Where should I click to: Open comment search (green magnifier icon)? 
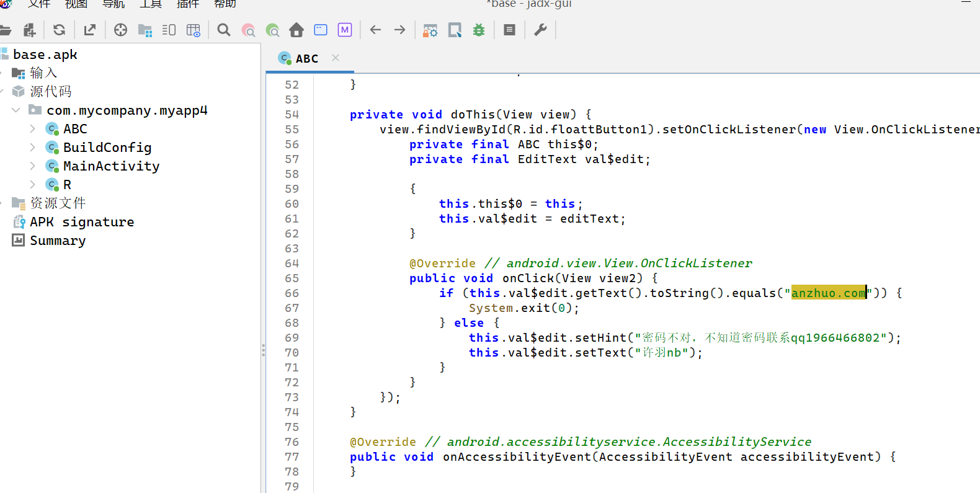[272, 30]
